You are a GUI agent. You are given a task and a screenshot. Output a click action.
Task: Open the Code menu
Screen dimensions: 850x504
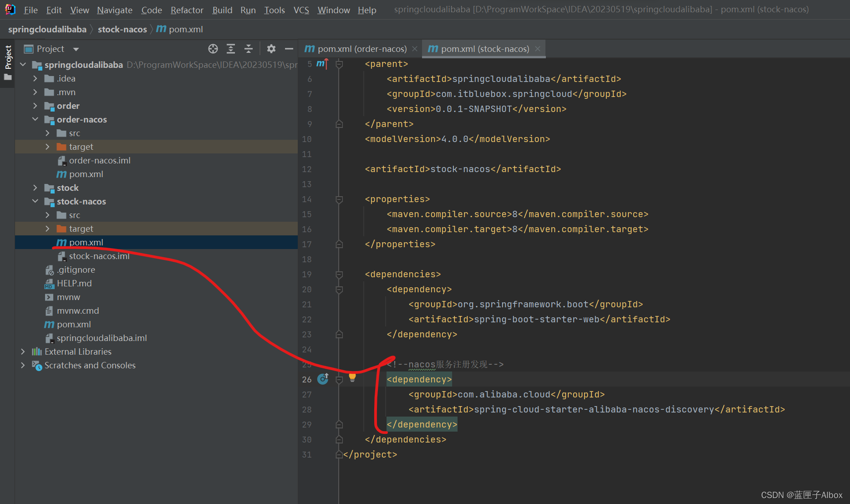152,10
